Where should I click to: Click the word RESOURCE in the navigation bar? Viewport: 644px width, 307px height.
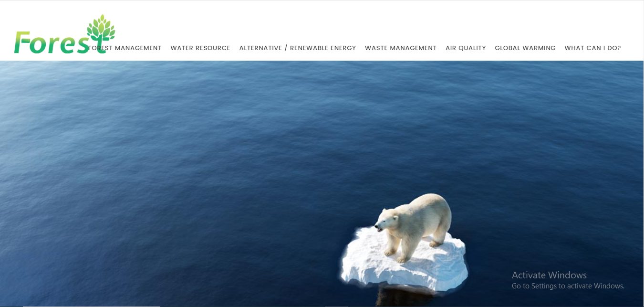(x=213, y=48)
